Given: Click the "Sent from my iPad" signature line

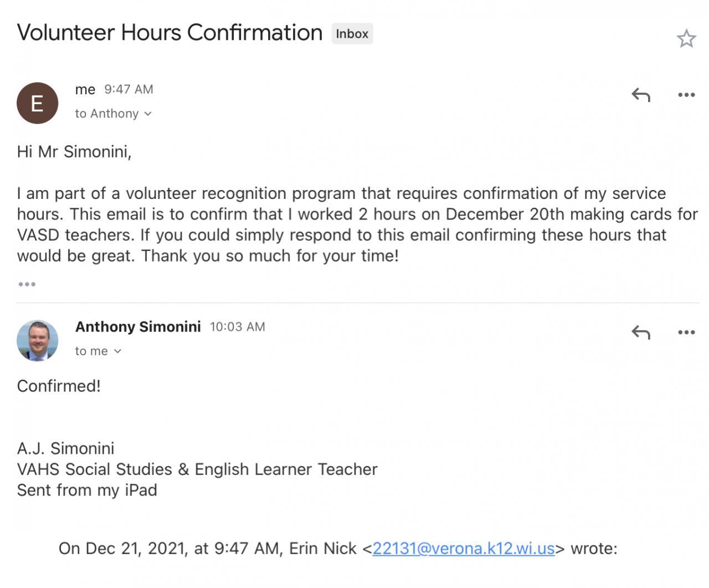Looking at the screenshot, I should click(87, 490).
